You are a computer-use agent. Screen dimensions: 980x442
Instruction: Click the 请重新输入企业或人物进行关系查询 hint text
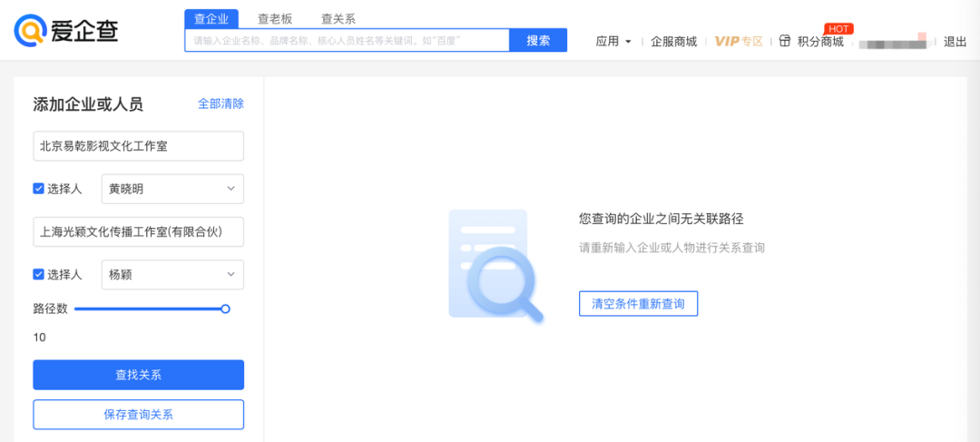[671, 248]
